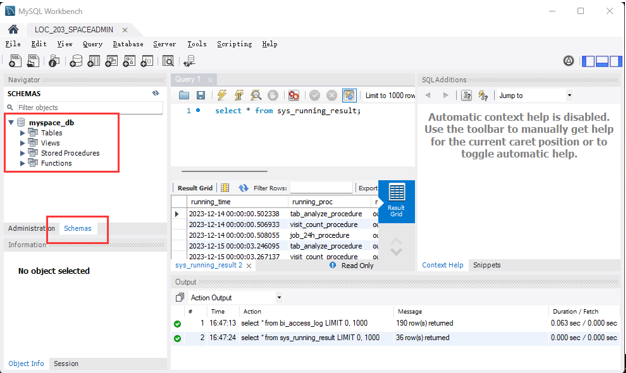Toggle automatic context help

483,95
